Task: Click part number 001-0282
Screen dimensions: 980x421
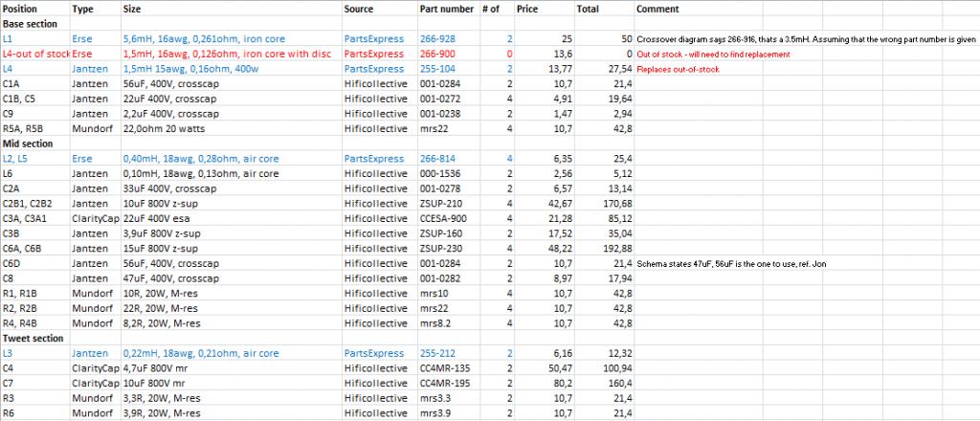Action: click(x=448, y=278)
